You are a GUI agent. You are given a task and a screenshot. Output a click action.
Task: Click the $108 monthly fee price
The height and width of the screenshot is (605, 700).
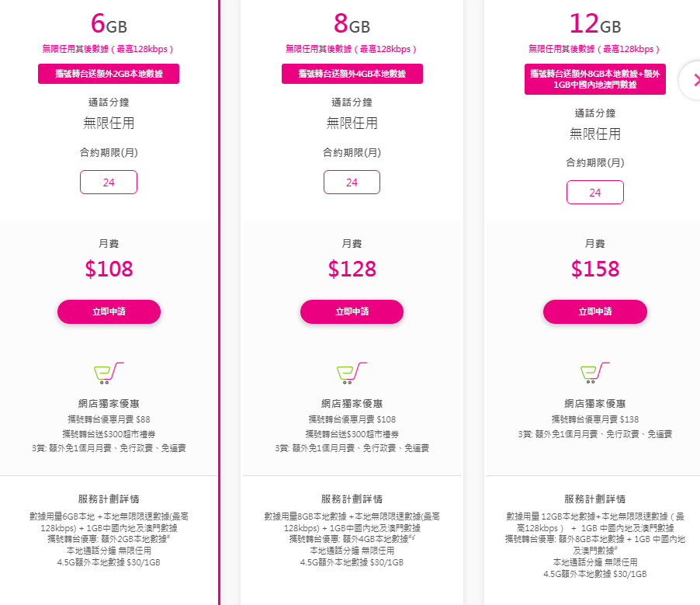[x=109, y=269]
